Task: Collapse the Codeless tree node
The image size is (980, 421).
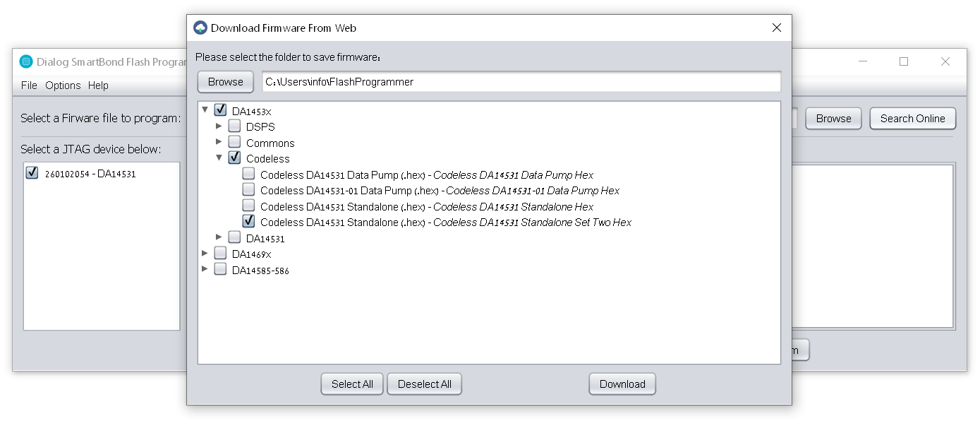Action: [x=219, y=158]
